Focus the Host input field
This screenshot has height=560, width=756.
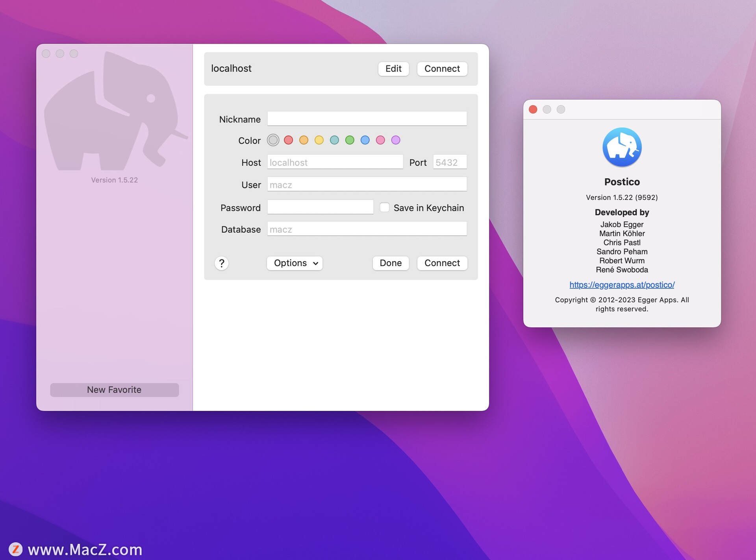pyautogui.click(x=335, y=162)
